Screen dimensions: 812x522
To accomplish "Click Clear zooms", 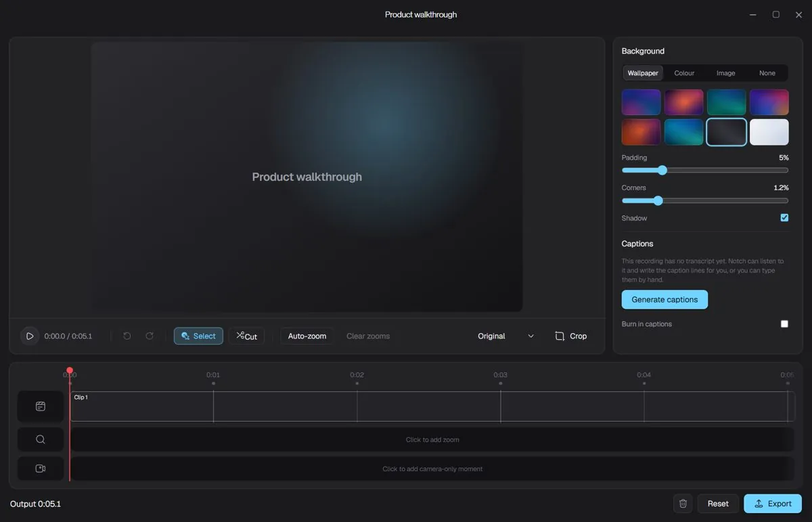I will pyautogui.click(x=368, y=336).
